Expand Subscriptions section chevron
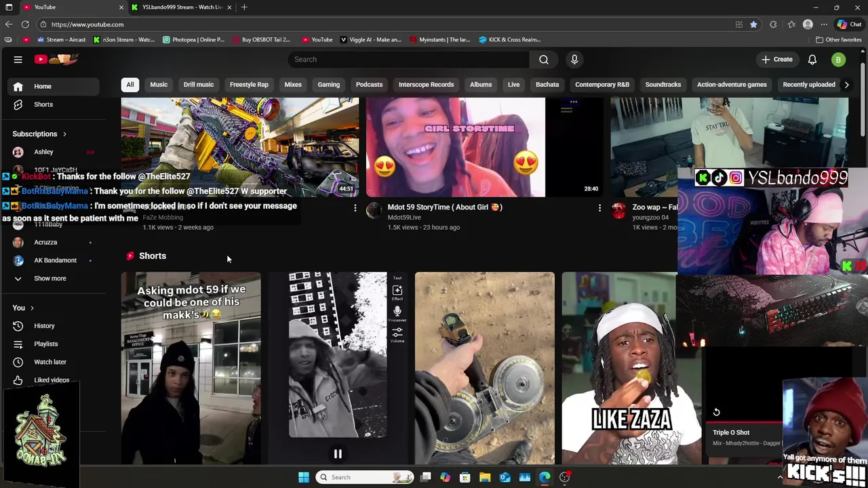Image resolution: width=868 pixels, height=488 pixels. (x=64, y=134)
